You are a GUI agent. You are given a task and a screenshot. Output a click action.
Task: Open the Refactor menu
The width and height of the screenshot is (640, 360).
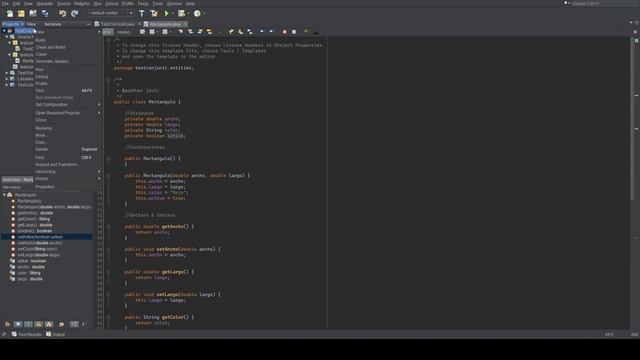tap(82, 4)
